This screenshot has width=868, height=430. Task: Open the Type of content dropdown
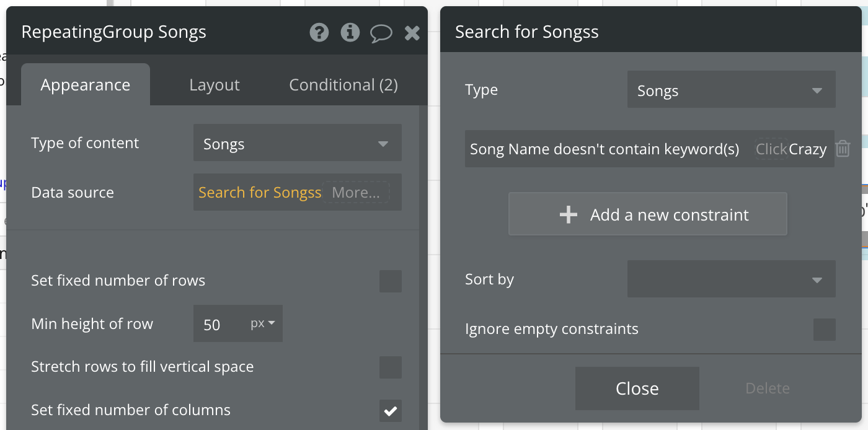point(297,143)
